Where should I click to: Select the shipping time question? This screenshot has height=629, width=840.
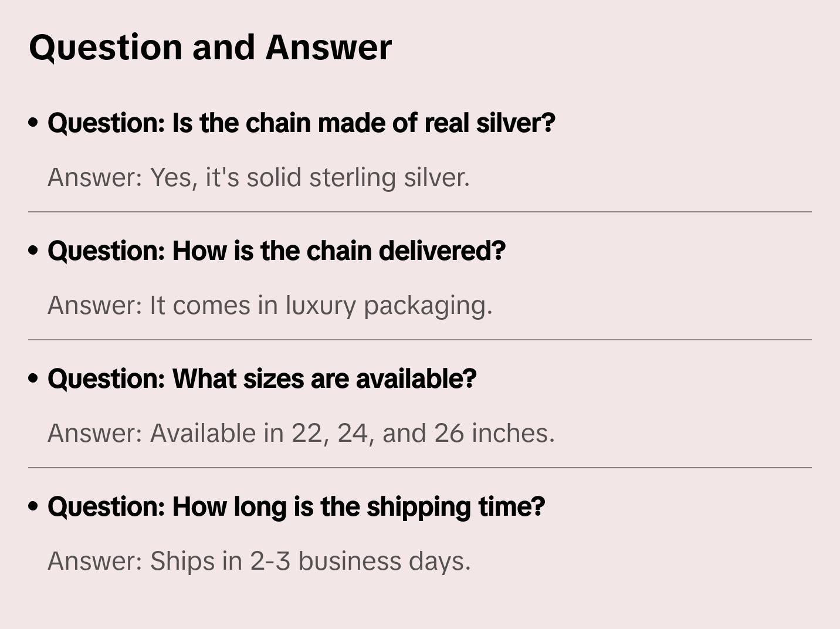tap(296, 507)
